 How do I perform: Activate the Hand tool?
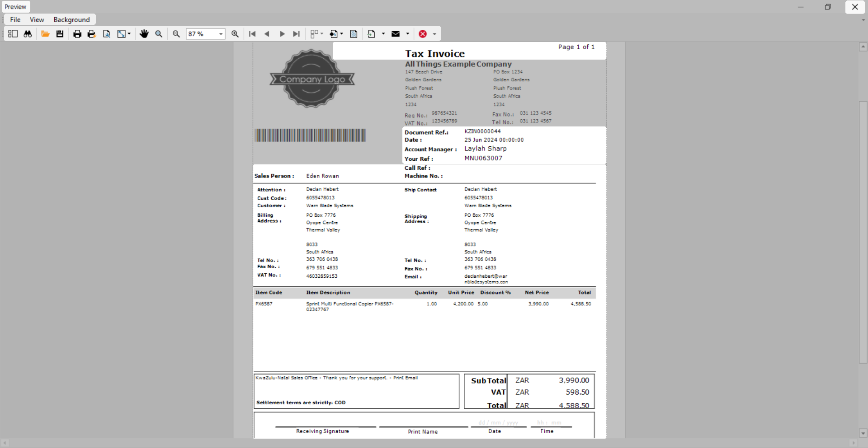tap(144, 34)
